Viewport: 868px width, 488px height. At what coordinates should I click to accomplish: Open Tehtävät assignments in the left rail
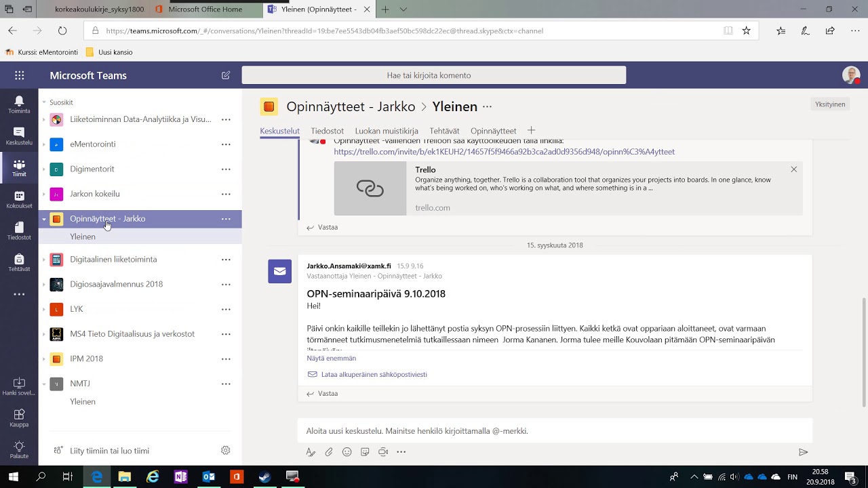point(19,263)
